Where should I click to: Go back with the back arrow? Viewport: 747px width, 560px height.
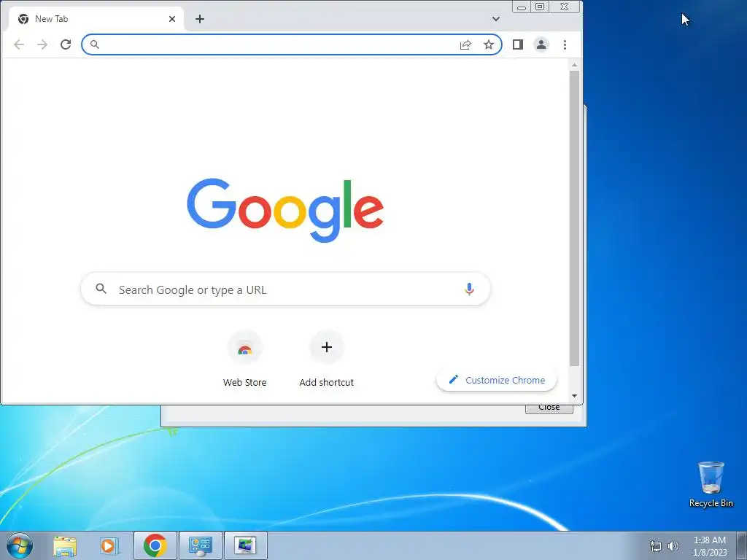(x=19, y=44)
